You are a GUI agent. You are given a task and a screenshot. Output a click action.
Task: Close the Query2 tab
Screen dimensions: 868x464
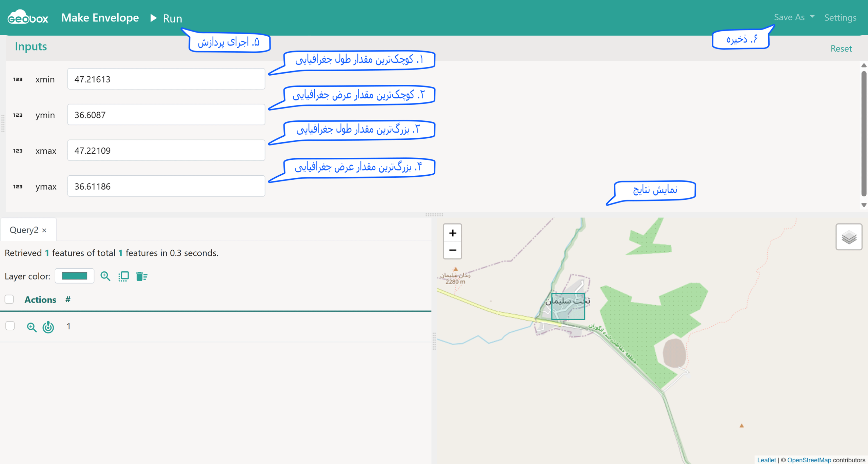point(44,230)
